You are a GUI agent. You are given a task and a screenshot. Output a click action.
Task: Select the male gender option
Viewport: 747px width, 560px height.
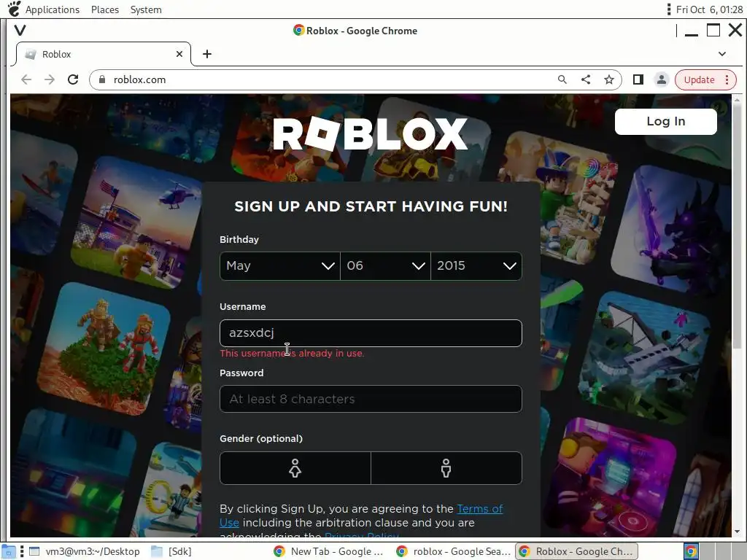[446, 468]
